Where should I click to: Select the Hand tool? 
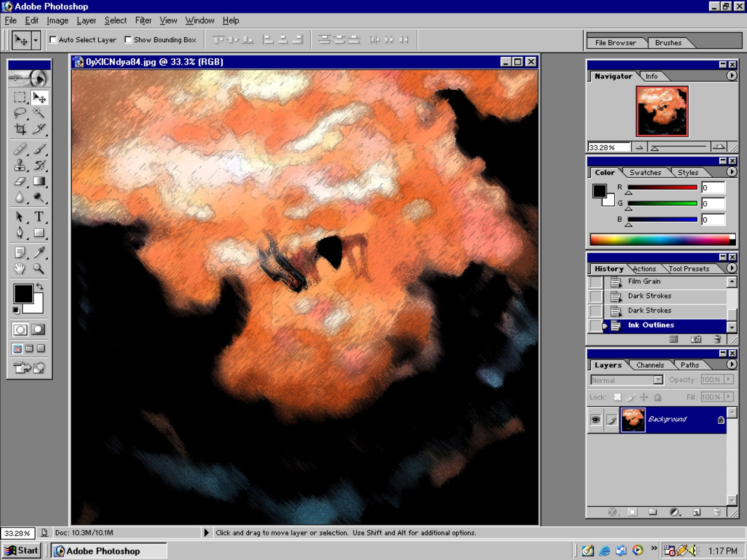pos(20,269)
